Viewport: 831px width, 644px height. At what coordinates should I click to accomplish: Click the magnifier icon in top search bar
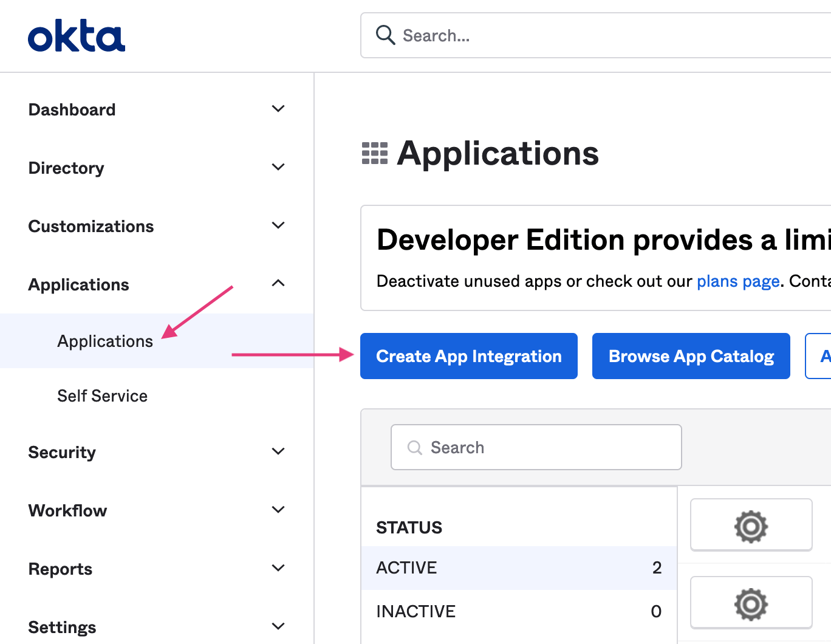pyautogui.click(x=385, y=35)
